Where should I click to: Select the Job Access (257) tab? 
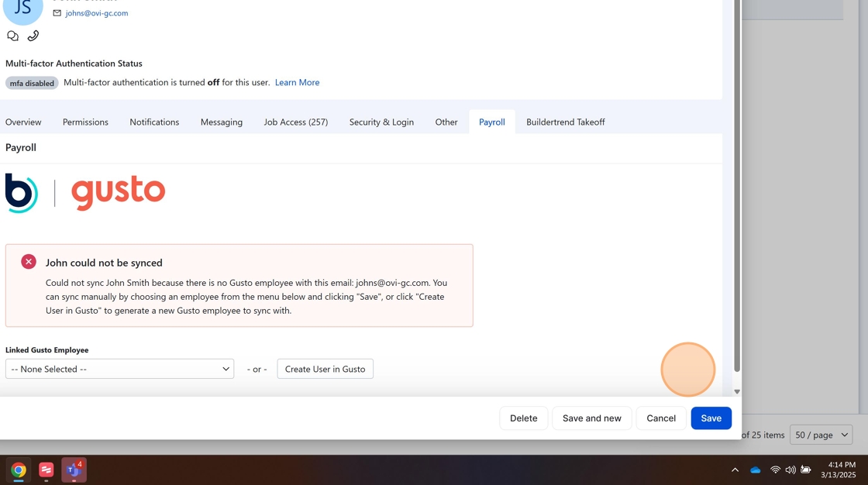point(295,122)
